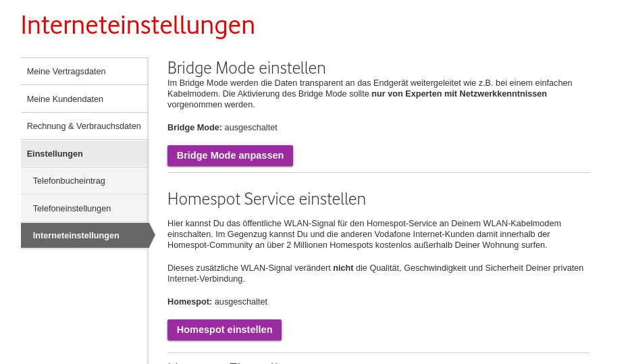Click the red Interneteinstellungen page title
The image size is (630, 364).
(138, 26)
